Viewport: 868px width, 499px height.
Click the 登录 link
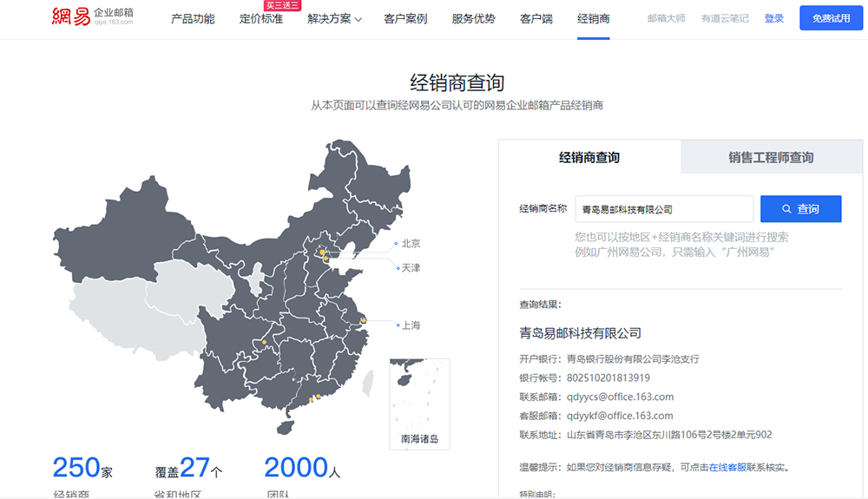point(774,18)
